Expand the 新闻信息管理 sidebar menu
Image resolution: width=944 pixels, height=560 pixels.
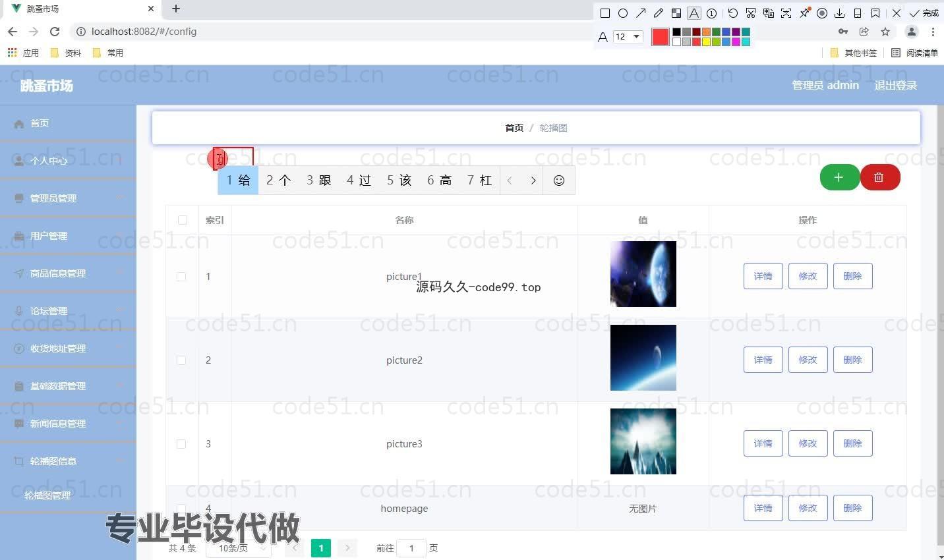coord(68,424)
